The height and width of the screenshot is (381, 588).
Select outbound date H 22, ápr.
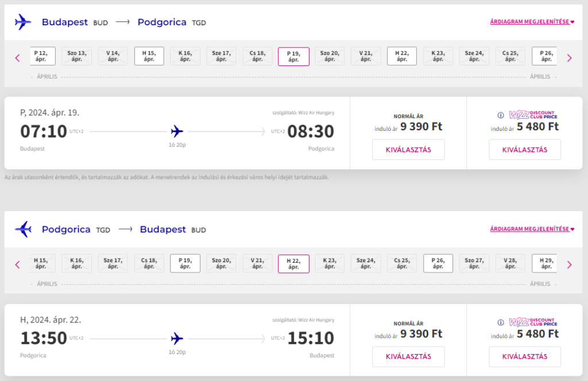pyautogui.click(x=401, y=56)
